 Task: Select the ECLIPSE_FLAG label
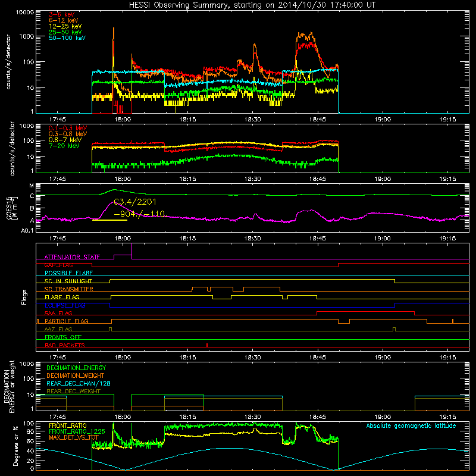point(65,305)
